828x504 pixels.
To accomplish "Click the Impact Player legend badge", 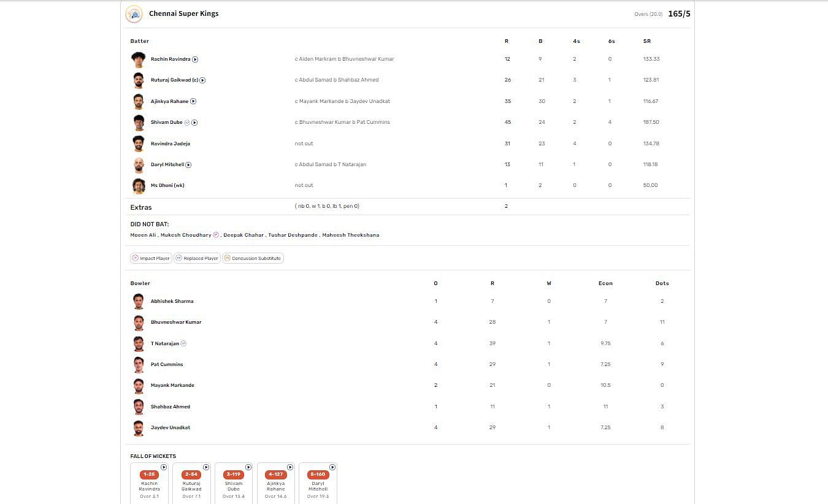I will (151, 258).
